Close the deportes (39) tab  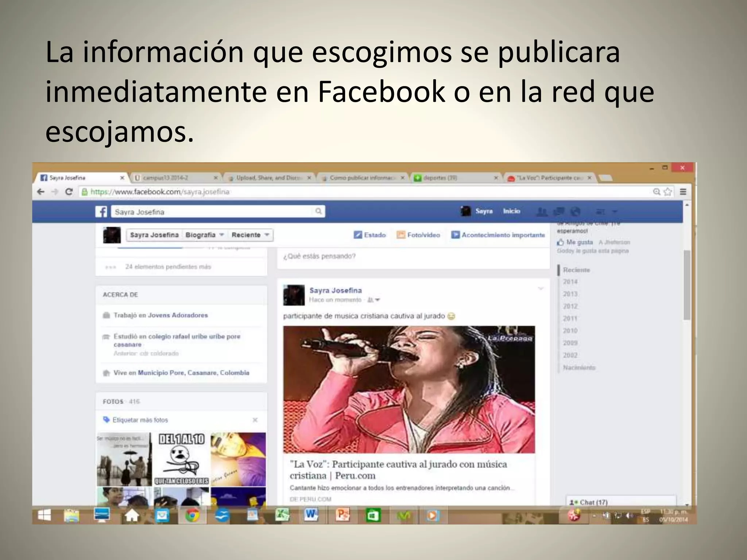pos(496,178)
